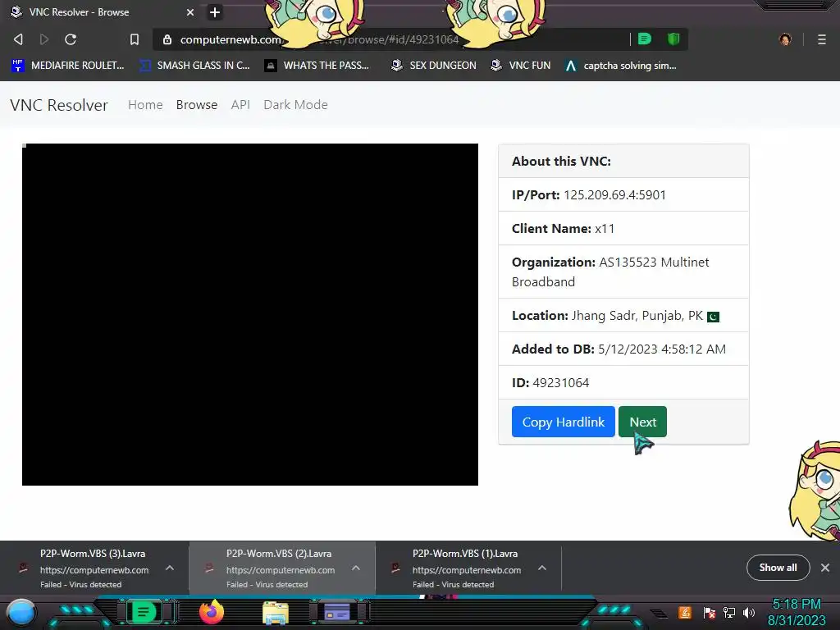Close the downloads bar

tap(825, 568)
